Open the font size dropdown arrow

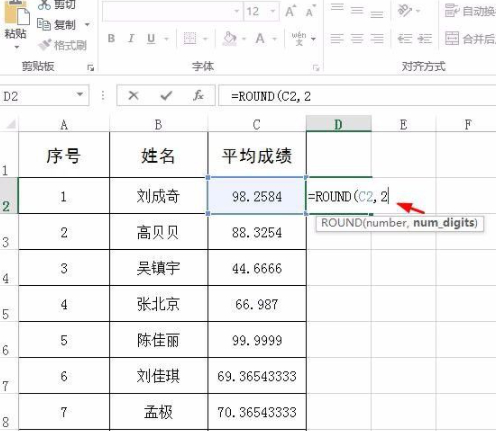273,11
